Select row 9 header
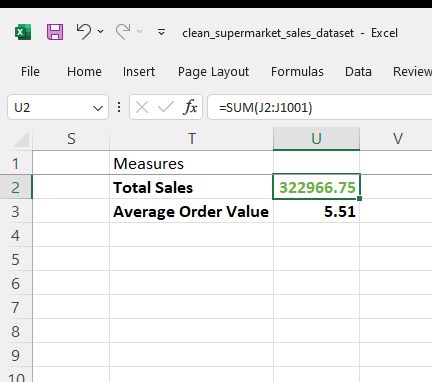The height and width of the screenshot is (382, 432). [16, 355]
